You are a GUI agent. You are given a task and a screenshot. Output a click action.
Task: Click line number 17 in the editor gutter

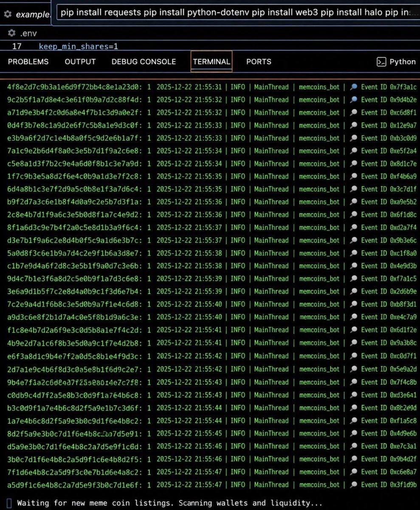(x=17, y=46)
